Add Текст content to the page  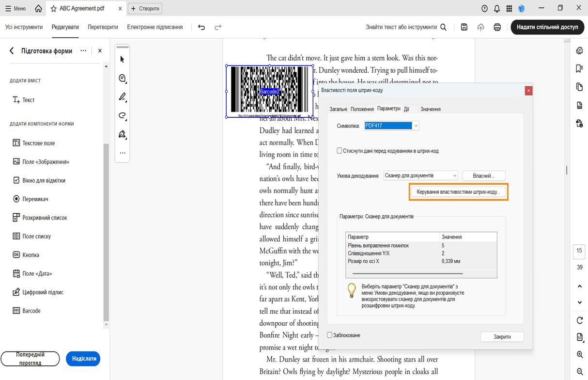(x=23, y=100)
